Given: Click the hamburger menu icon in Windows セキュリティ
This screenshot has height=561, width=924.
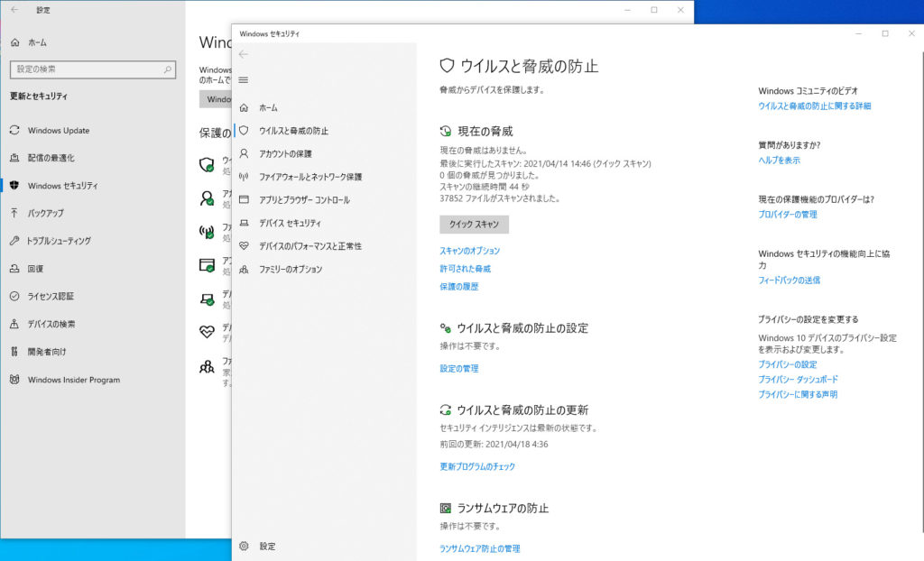Looking at the screenshot, I should coord(243,80).
